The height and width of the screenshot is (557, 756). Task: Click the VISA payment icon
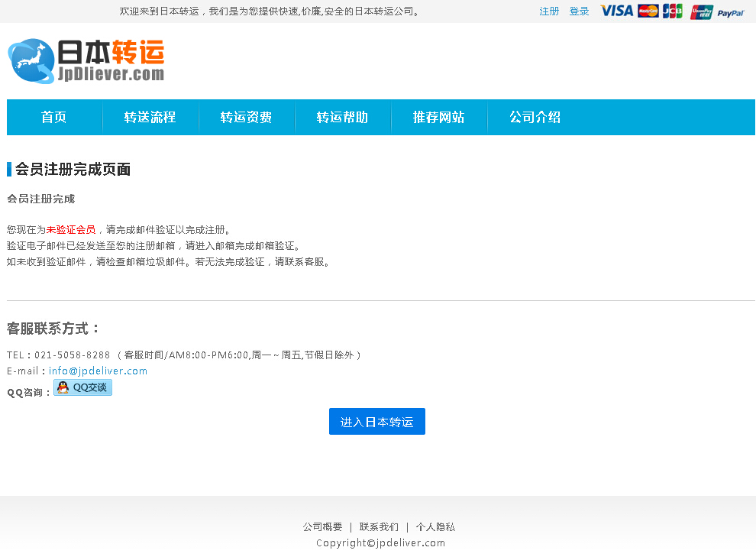tap(615, 11)
